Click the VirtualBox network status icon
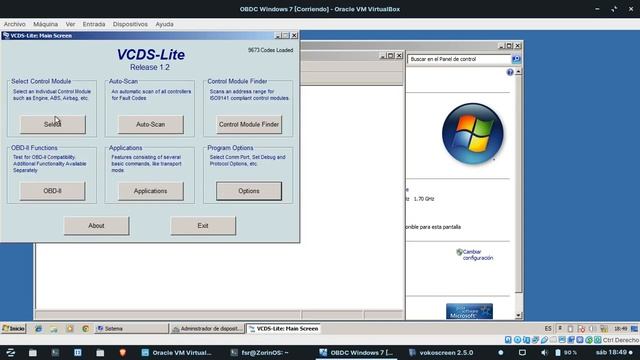 [x=535, y=340]
